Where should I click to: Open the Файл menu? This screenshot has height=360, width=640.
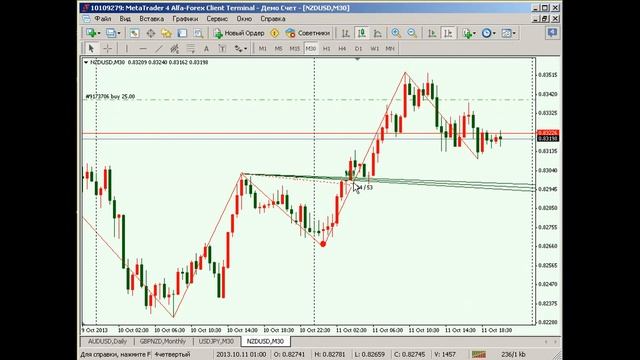coord(102,19)
